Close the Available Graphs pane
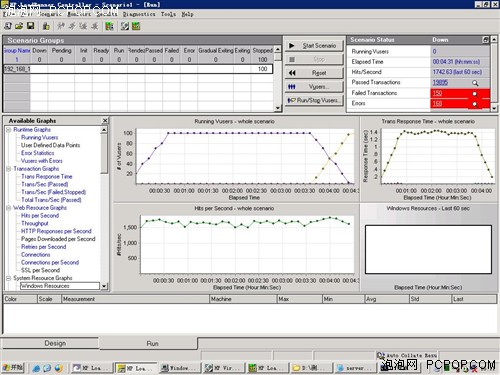The image size is (500, 375). tap(105, 121)
